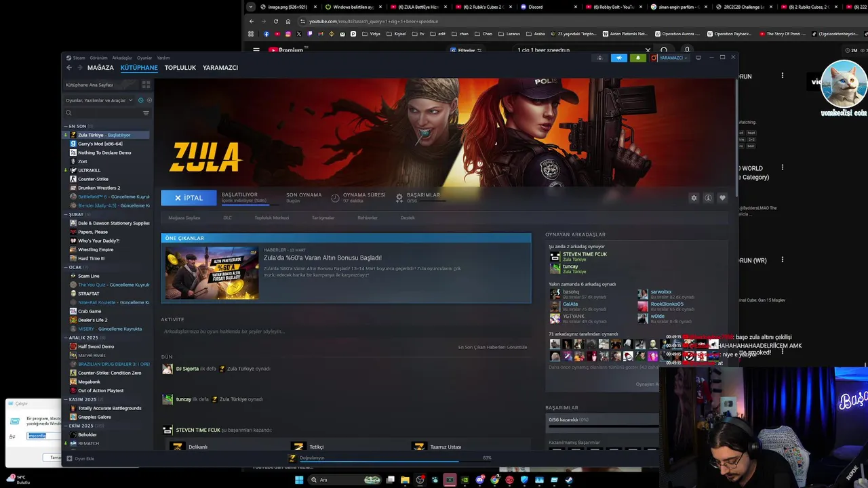Click the taskbar Ara search box
Screen dimensions: 868x488
click(344, 480)
